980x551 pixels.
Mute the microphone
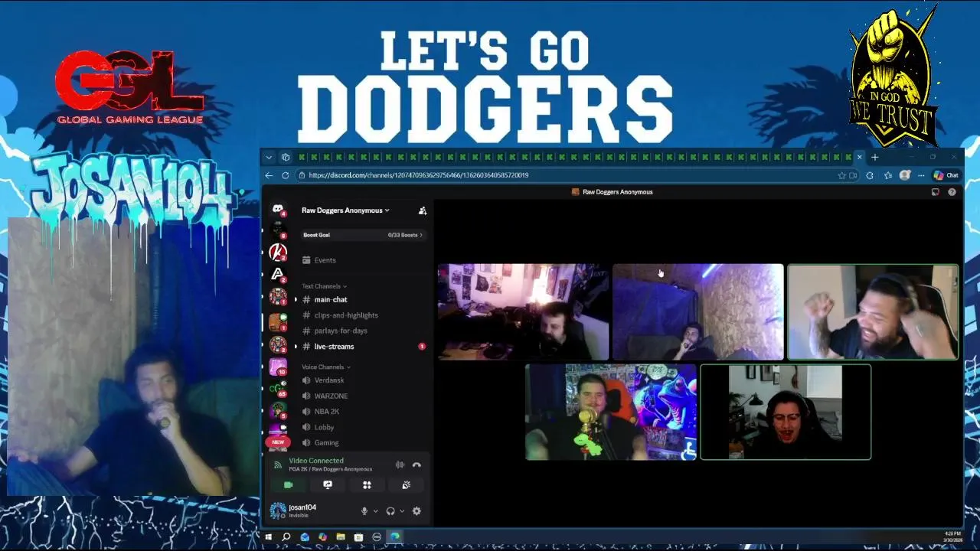click(364, 511)
